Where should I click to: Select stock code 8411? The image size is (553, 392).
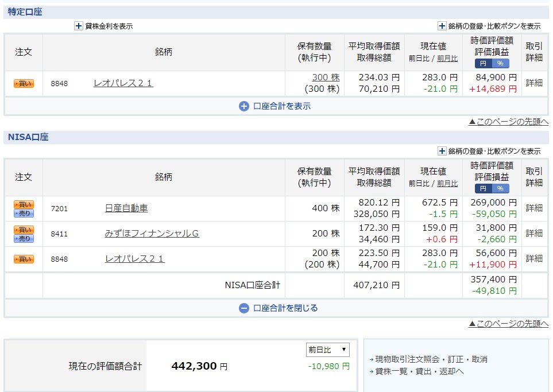coord(59,234)
